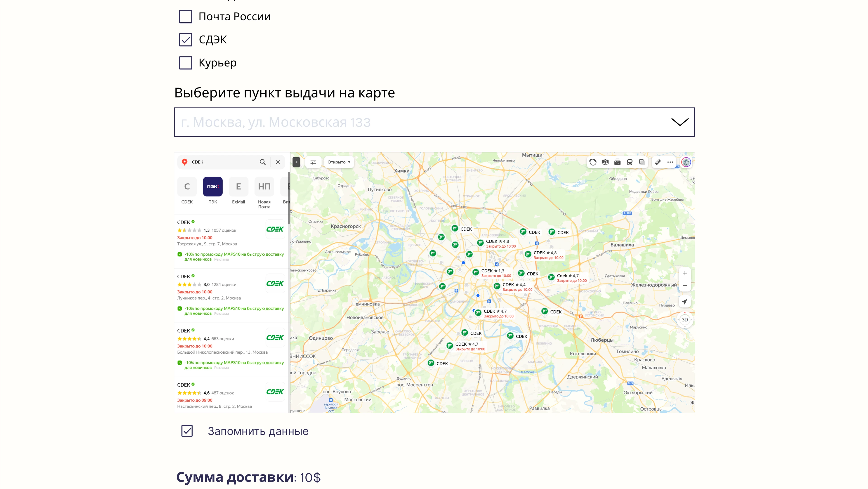Clear the CDEK search with the X icon

coord(278,162)
